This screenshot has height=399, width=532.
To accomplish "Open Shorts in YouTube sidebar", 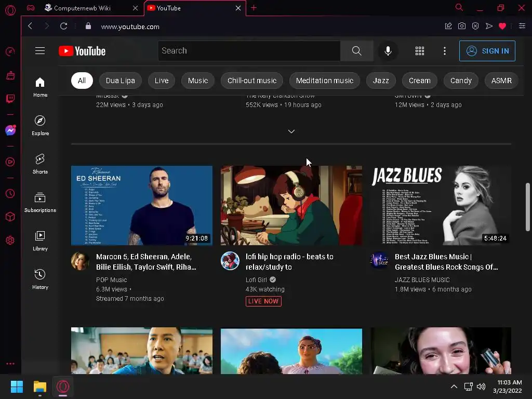I will [40, 164].
